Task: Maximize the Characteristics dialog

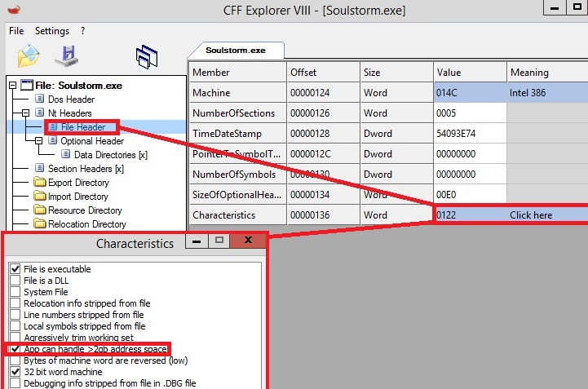Action: [x=219, y=241]
